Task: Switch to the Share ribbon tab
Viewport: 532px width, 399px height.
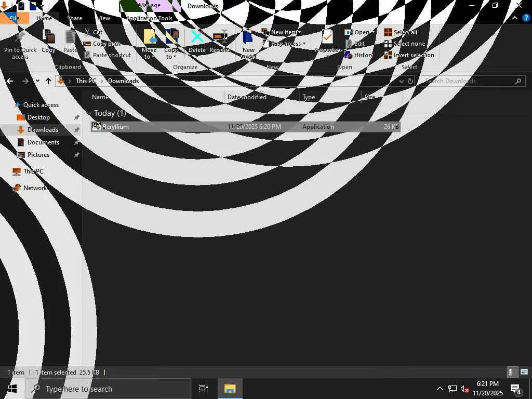Action: pos(74,18)
